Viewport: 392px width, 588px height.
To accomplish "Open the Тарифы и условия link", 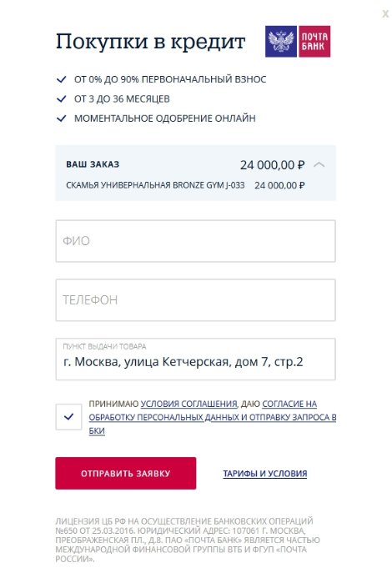I will pos(265,474).
